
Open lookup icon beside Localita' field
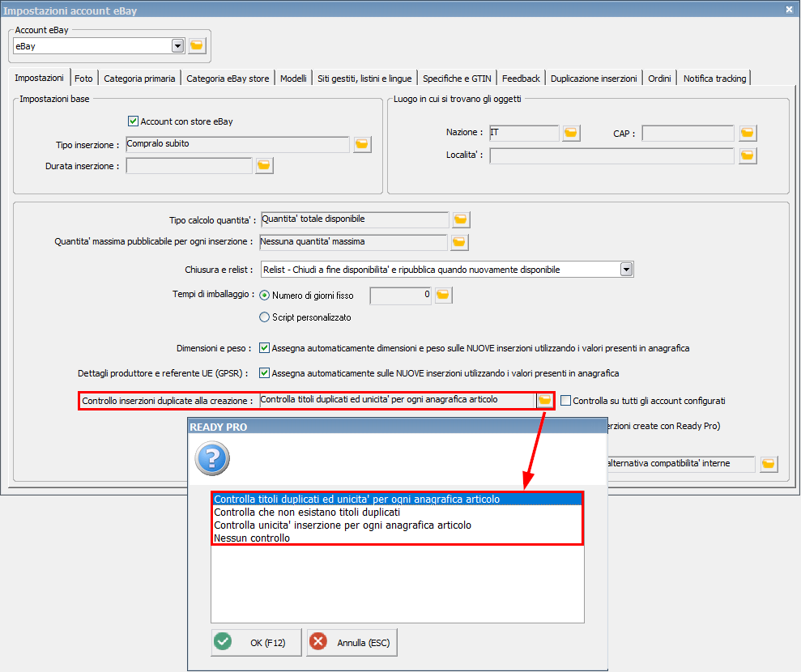748,155
